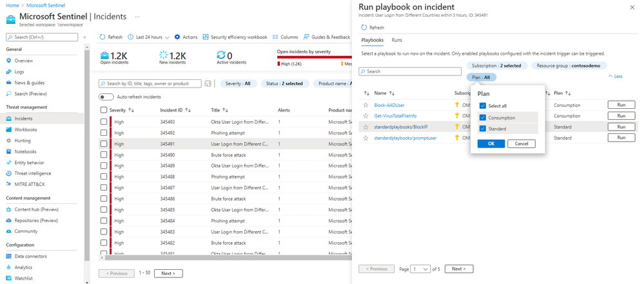
Task: Favorite the Block-AADUser playbook star
Action: tap(366, 105)
